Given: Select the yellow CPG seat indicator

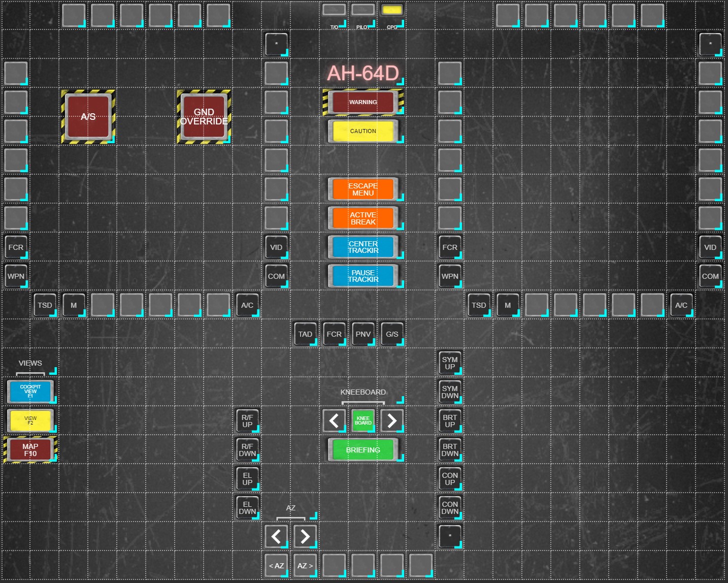Looking at the screenshot, I should 392,10.
